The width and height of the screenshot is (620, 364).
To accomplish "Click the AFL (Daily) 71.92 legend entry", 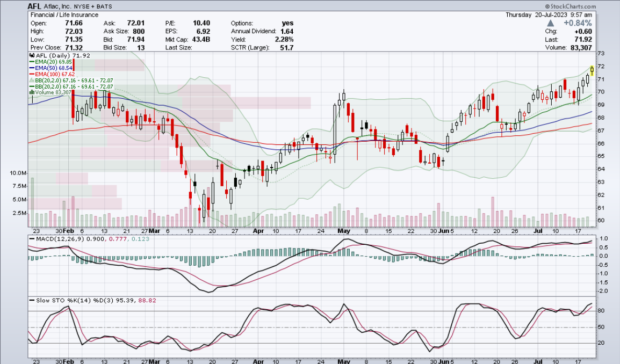I will click(x=60, y=56).
